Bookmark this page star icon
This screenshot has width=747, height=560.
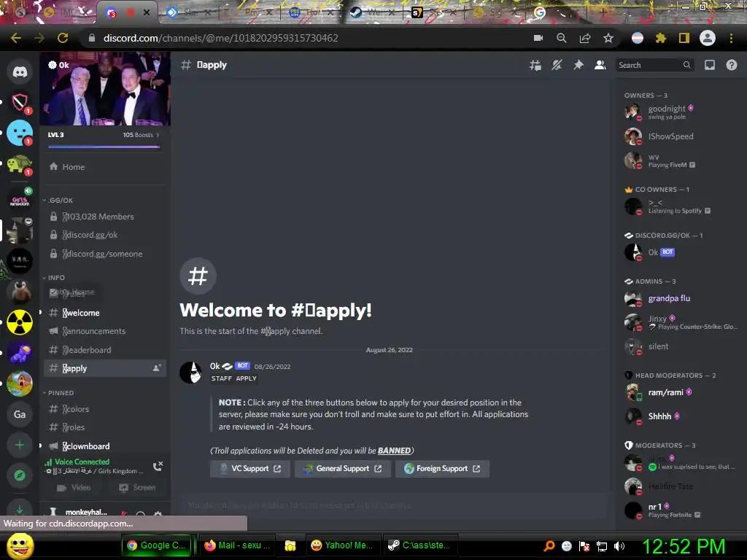(608, 38)
